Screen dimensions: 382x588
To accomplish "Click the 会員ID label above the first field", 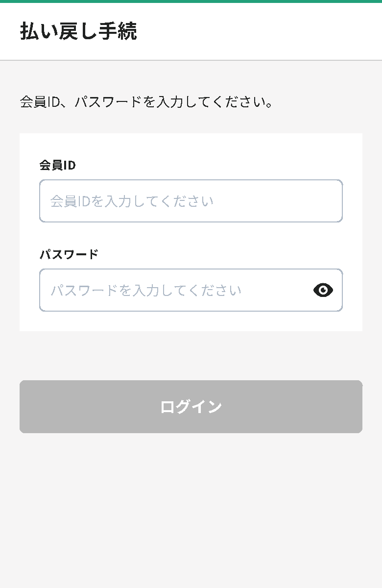I will click(x=57, y=165).
